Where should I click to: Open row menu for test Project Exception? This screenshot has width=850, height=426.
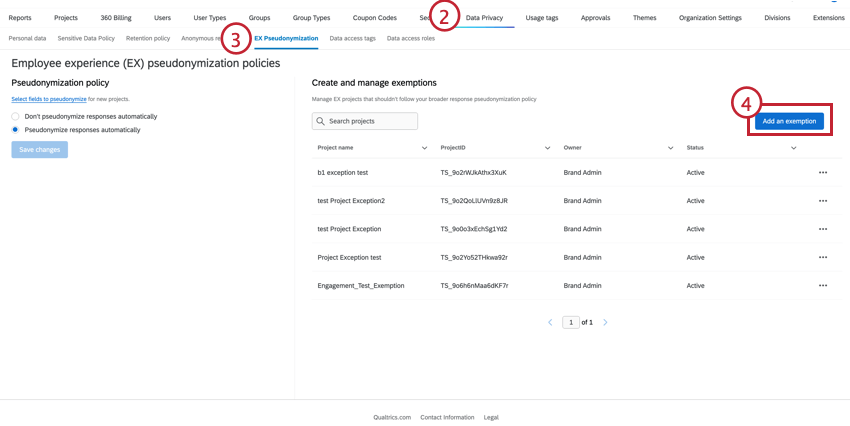823,229
